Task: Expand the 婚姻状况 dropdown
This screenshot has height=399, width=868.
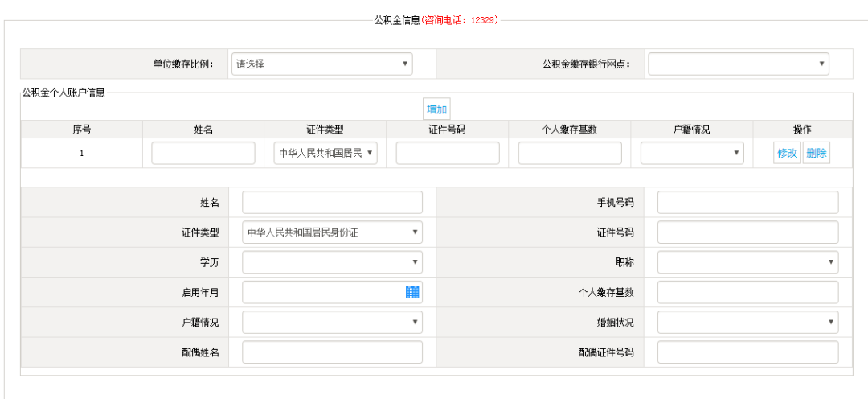Action: (x=748, y=322)
